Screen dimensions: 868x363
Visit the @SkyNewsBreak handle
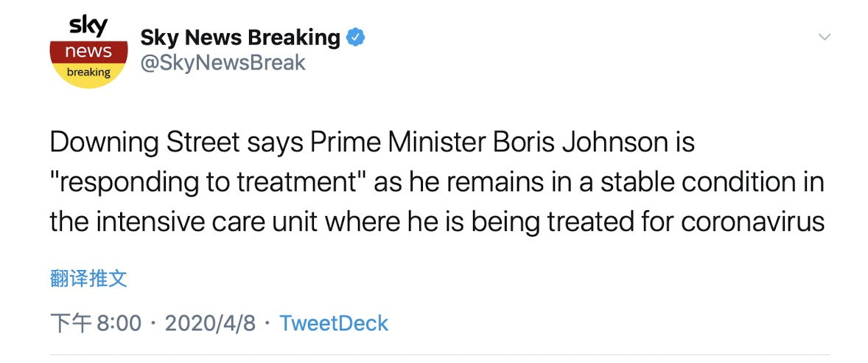pos(223,63)
